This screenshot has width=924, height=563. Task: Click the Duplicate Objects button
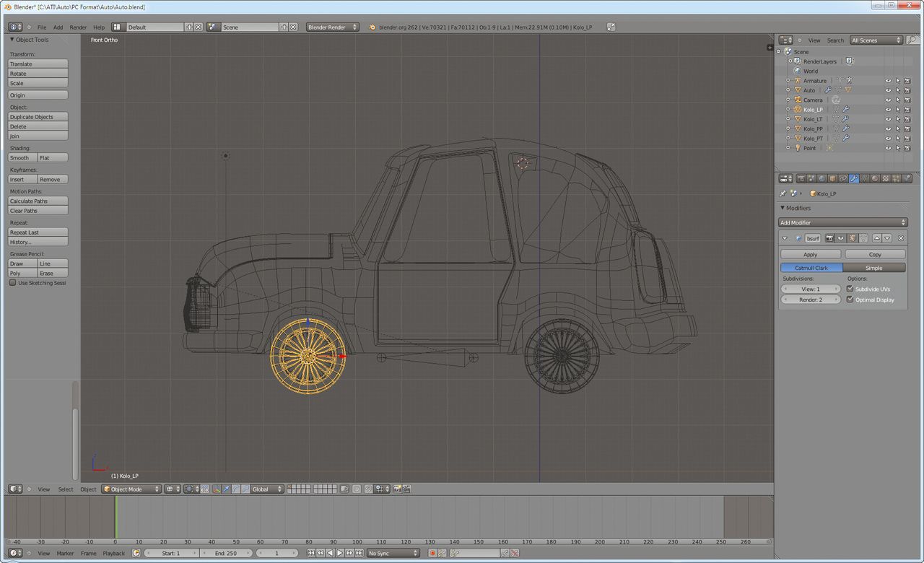pyautogui.click(x=38, y=116)
